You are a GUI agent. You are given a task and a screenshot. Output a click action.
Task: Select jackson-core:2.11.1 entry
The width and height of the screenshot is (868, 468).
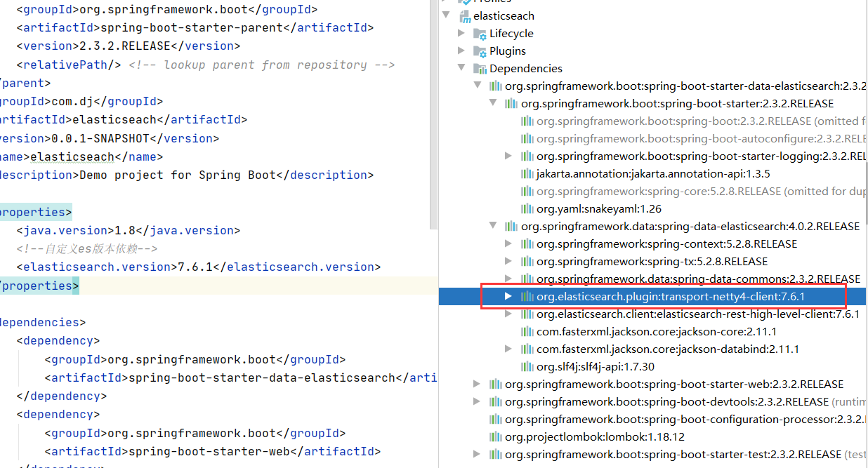tap(657, 331)
